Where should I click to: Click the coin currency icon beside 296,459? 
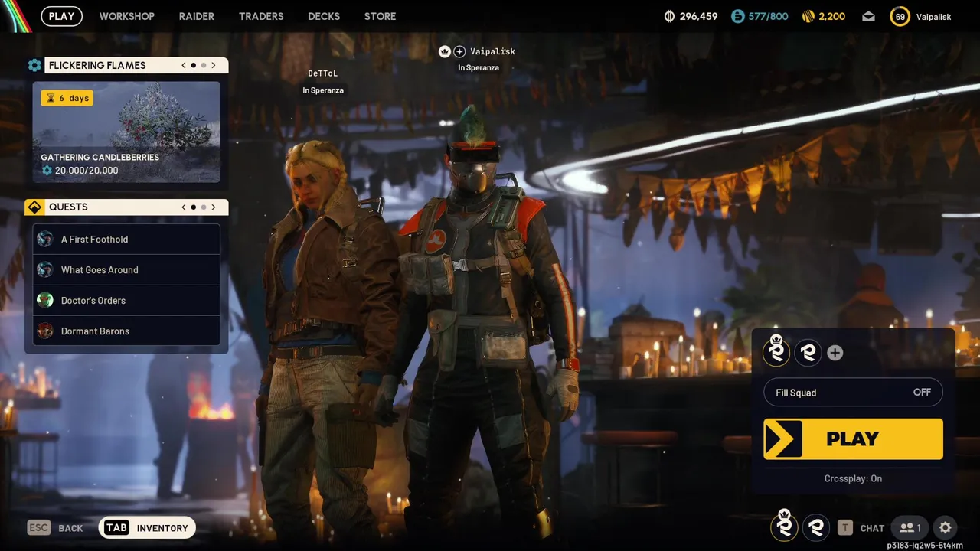pos(668,16)
